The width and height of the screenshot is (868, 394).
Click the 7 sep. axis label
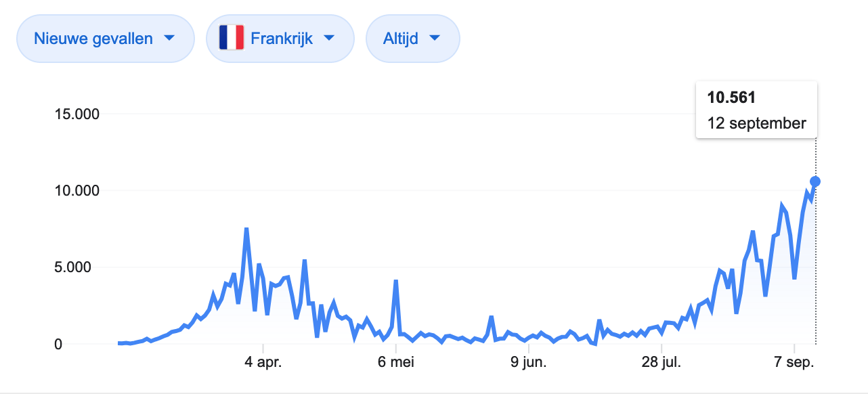click(795, 362)
